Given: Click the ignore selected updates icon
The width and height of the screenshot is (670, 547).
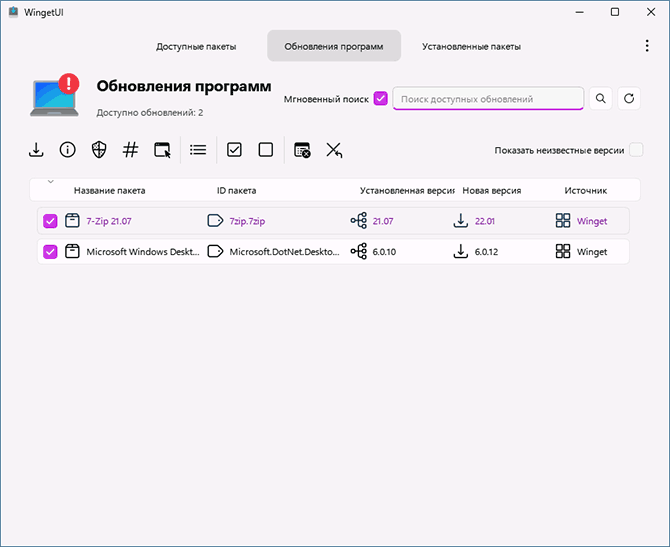Looking at the screenshot, I should (x=302, y=150).
